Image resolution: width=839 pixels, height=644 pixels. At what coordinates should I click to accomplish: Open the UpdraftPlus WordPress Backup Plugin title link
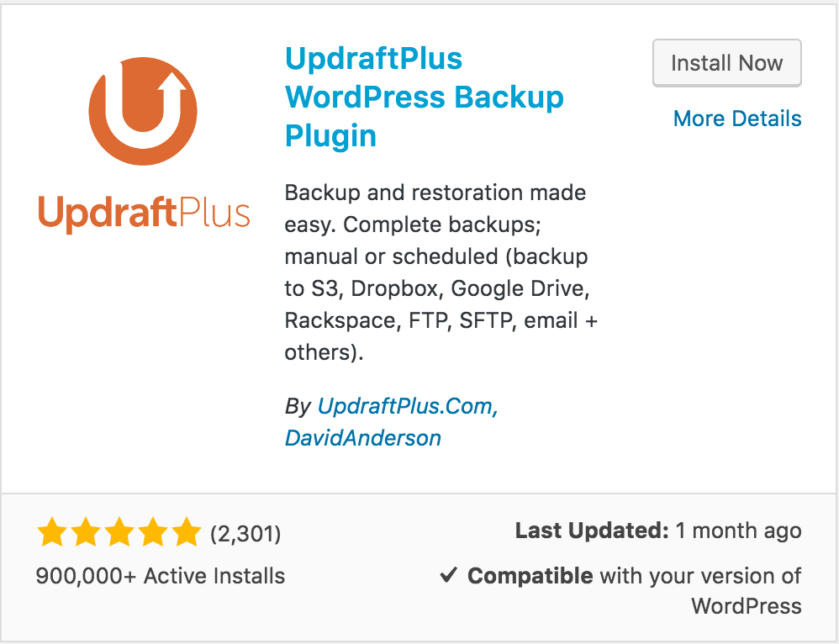(424, 97)
